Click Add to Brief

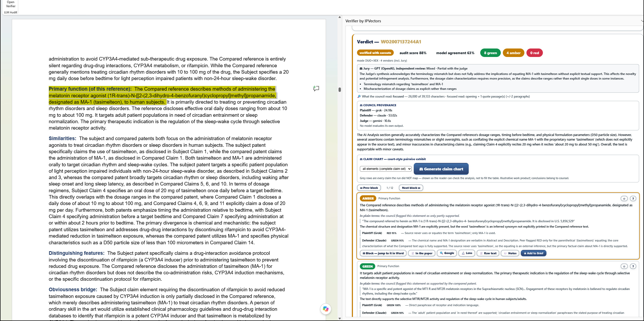point(533,253)
